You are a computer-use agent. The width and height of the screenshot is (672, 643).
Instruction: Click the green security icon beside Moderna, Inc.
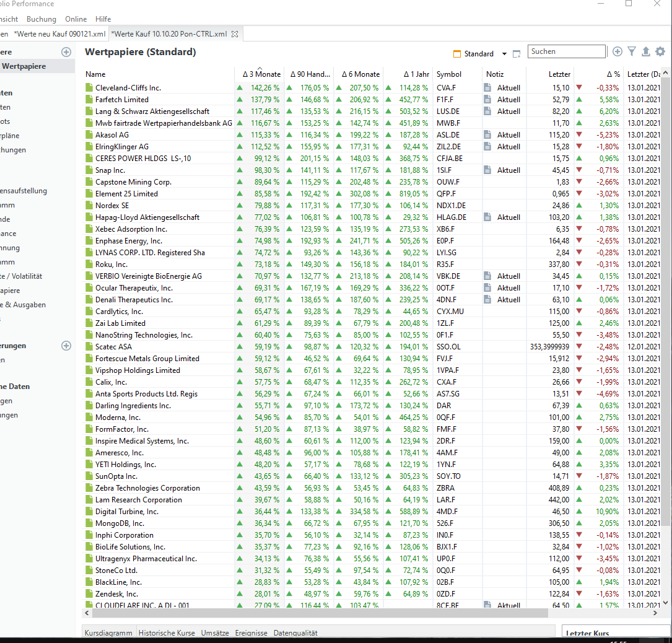[x=89, y=418]
